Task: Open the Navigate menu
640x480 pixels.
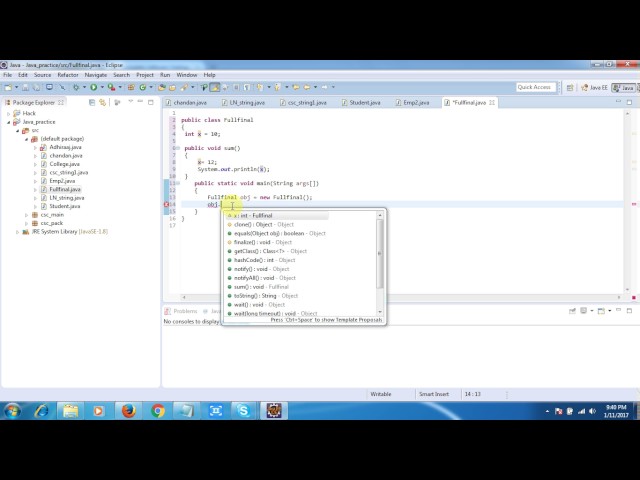Action: [96, 75]
